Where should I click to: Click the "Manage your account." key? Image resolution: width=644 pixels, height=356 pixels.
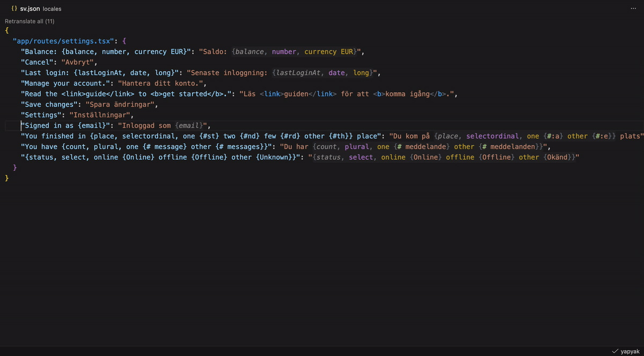click(65, 83)
